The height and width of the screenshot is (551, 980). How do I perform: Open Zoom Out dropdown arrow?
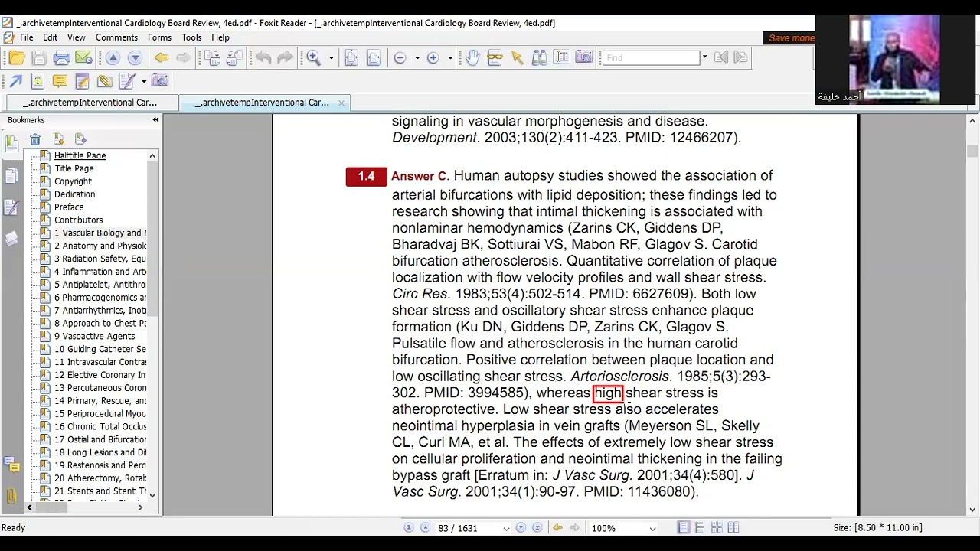point(416,58)
